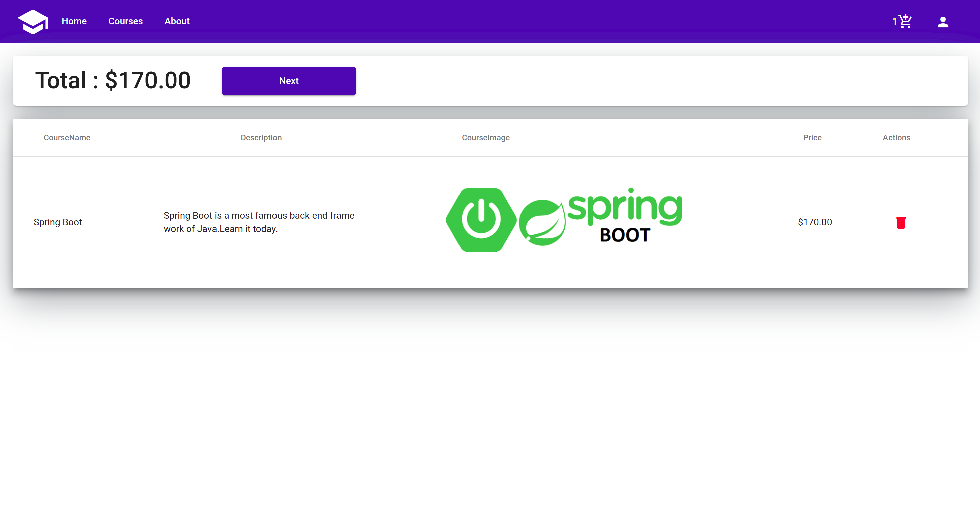The height and width of the screenshot is (511, 980).
Task: Click the $170.00 price cell
Action: point(814,222)
